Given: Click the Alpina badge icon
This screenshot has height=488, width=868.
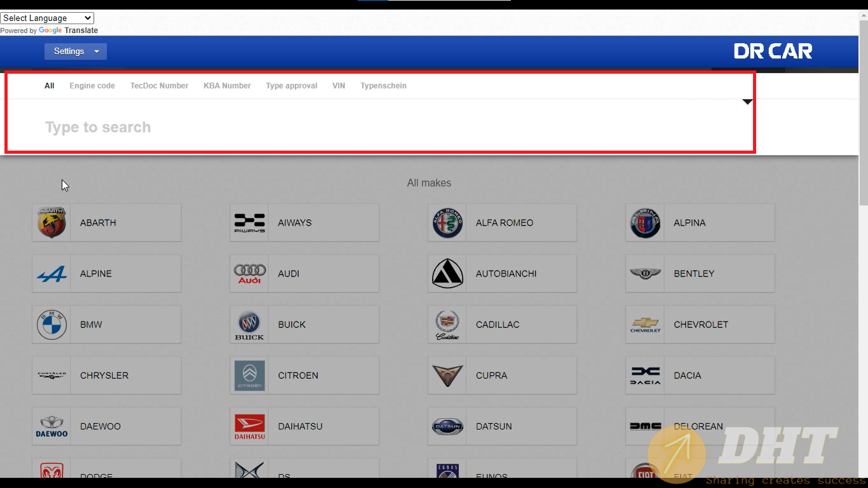Looking at the screenshot, I should point(646,222).
